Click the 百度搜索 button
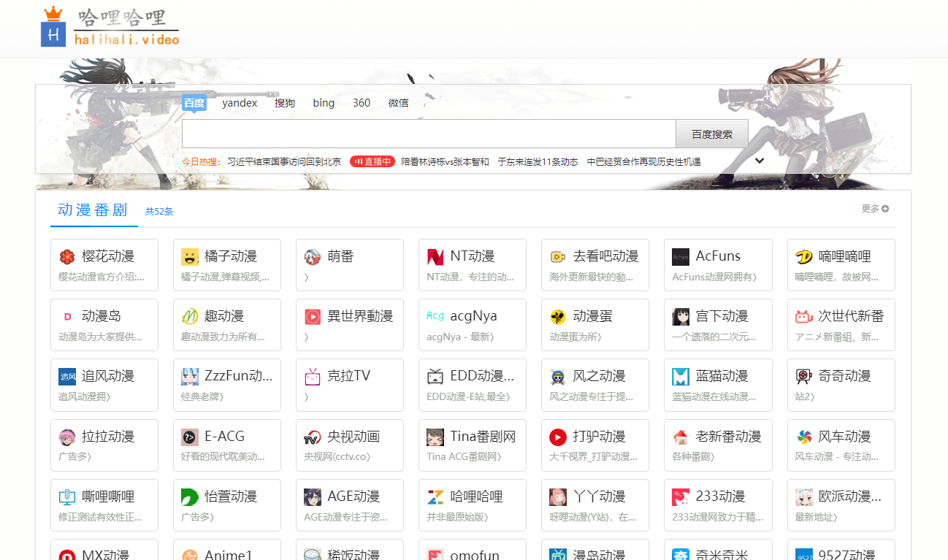948x560 pixels. tap(712, 134)
